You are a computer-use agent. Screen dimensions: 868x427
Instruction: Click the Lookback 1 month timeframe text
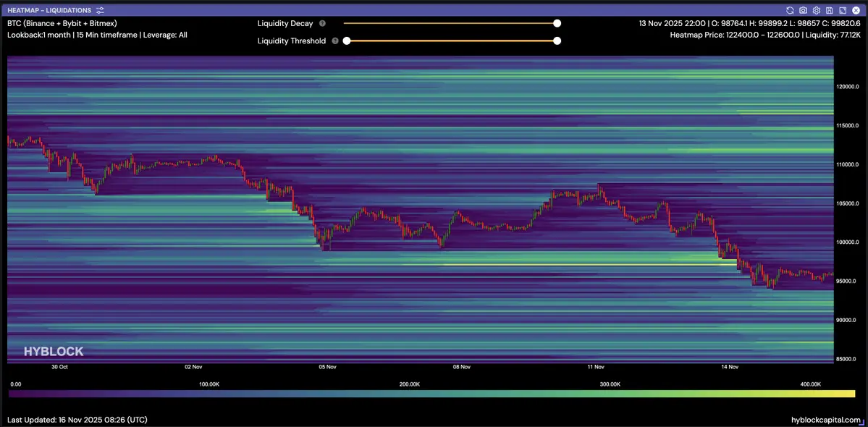click(x=97, y=34)
